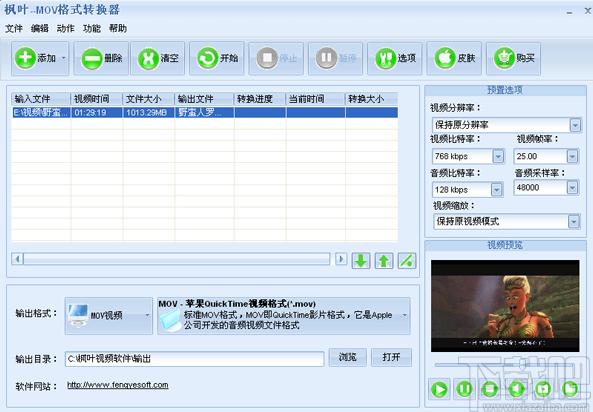
Task: Click the 转换大小 column header
Action: click(x=371, y=99)
